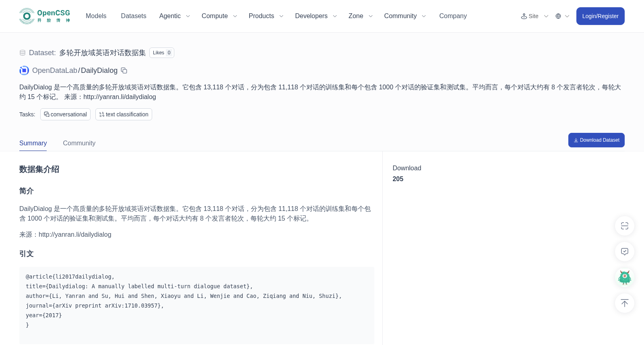
Task: Click the 数据集介绍 heading
Action: pos(39,169)
